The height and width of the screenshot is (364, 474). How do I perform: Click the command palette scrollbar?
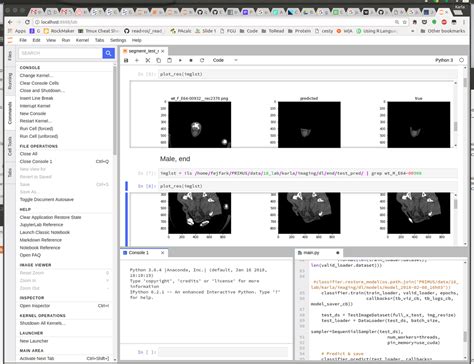click(115, 110)
